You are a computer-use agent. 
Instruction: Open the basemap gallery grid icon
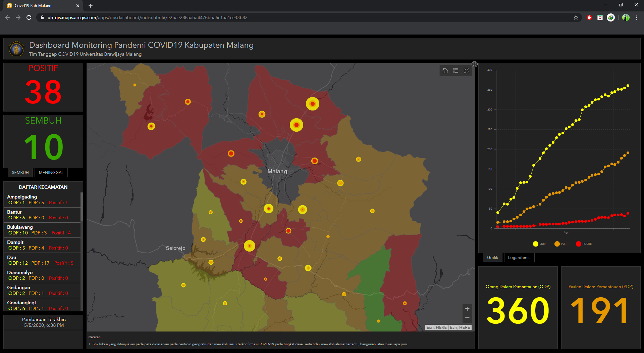tap(467, 71)
